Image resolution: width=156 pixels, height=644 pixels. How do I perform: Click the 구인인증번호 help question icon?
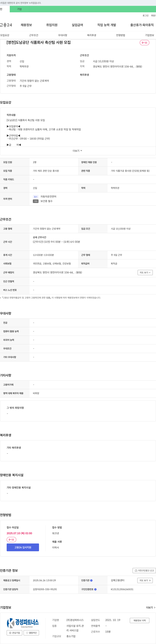click(95, 589)
